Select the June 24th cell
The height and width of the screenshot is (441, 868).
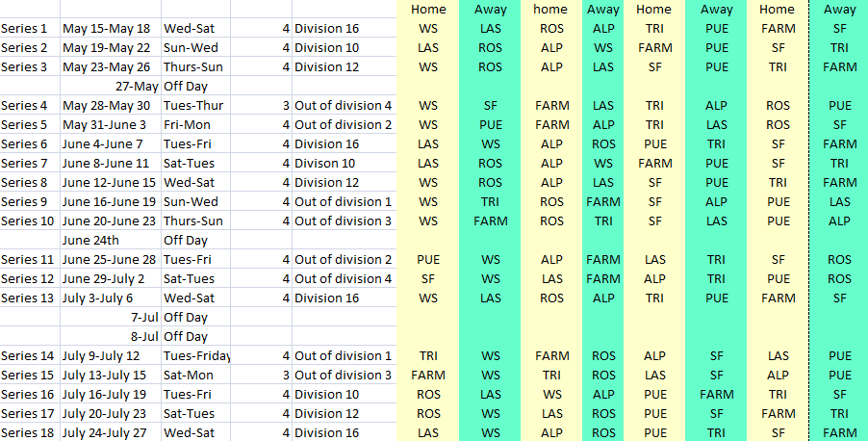(91, 241)
